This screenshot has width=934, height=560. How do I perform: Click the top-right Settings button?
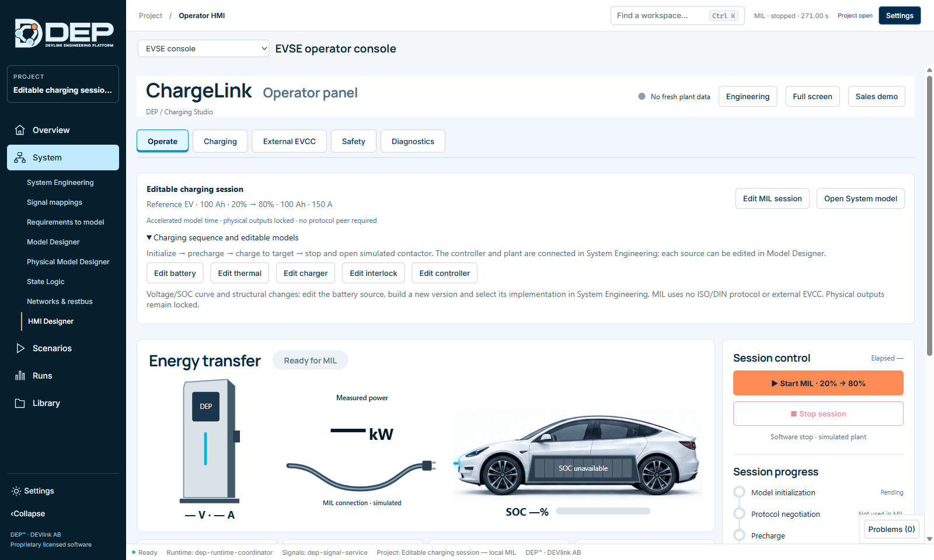tap(900, 16)
